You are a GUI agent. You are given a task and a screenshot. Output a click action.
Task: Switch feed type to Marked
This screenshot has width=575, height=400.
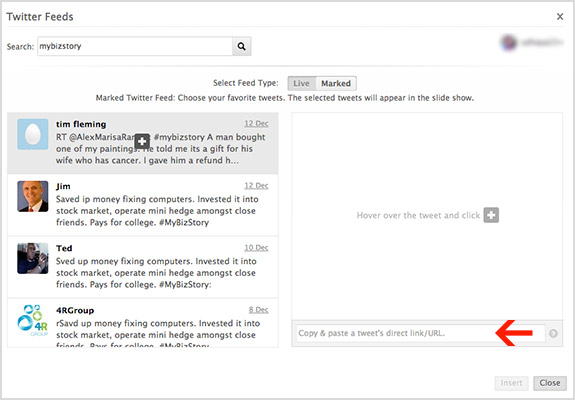[x=336, y=83]
